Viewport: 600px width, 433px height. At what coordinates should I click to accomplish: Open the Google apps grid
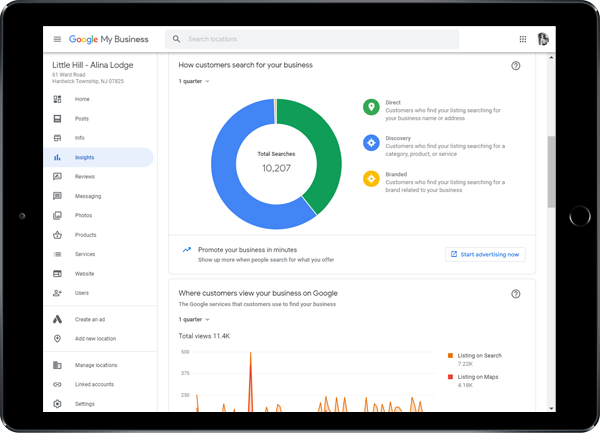(523, 39)
